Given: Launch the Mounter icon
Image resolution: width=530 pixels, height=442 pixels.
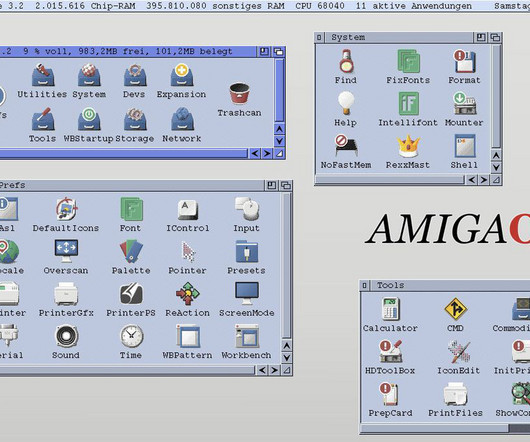Looking at the screenshot, I should point(464,103).
